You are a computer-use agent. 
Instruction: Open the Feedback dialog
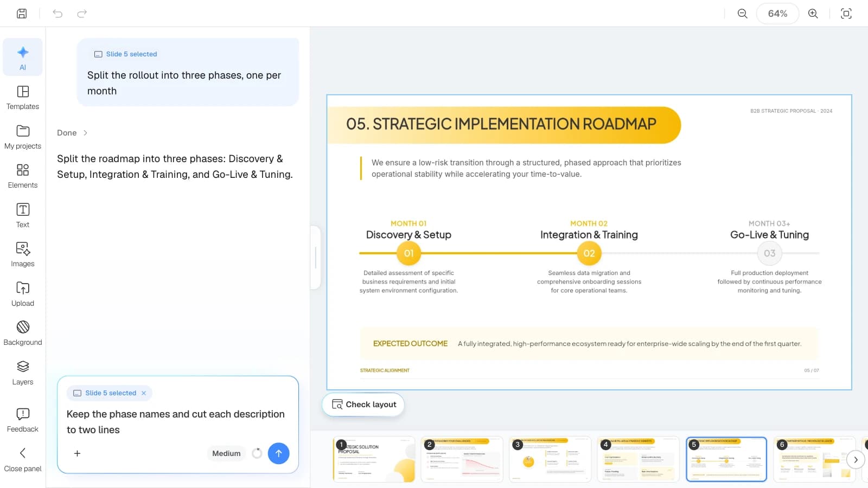pos(23,420)
